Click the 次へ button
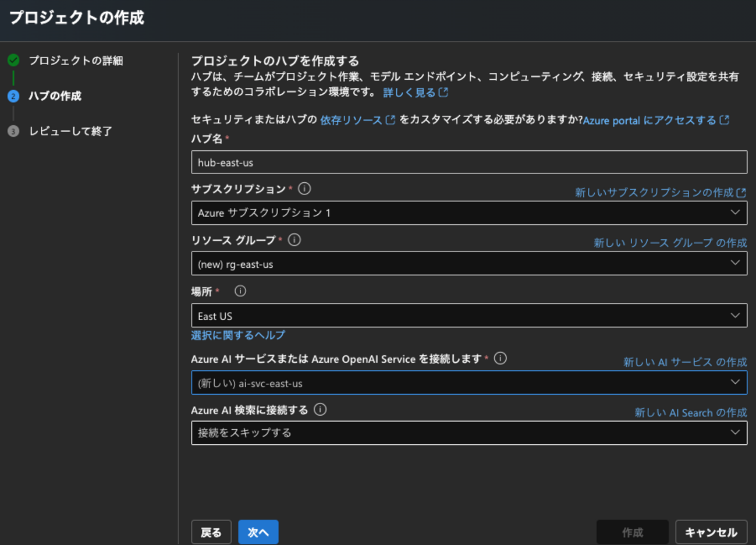 258,532
